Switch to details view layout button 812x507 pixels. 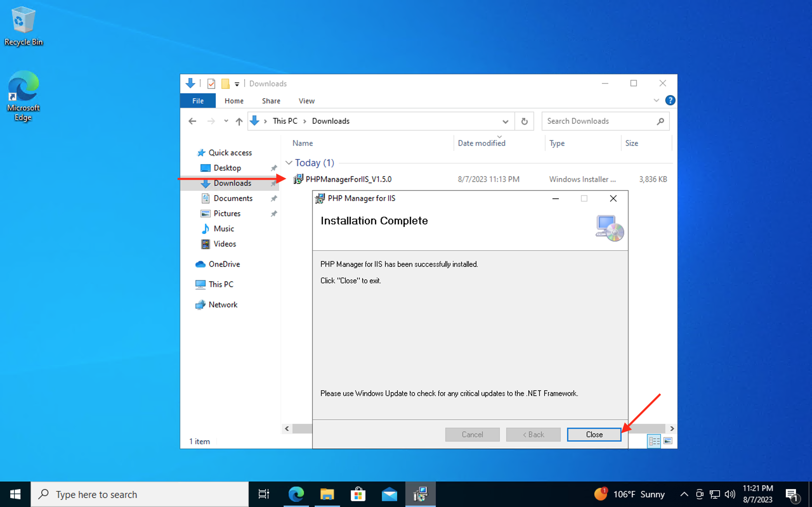point(654,440)
